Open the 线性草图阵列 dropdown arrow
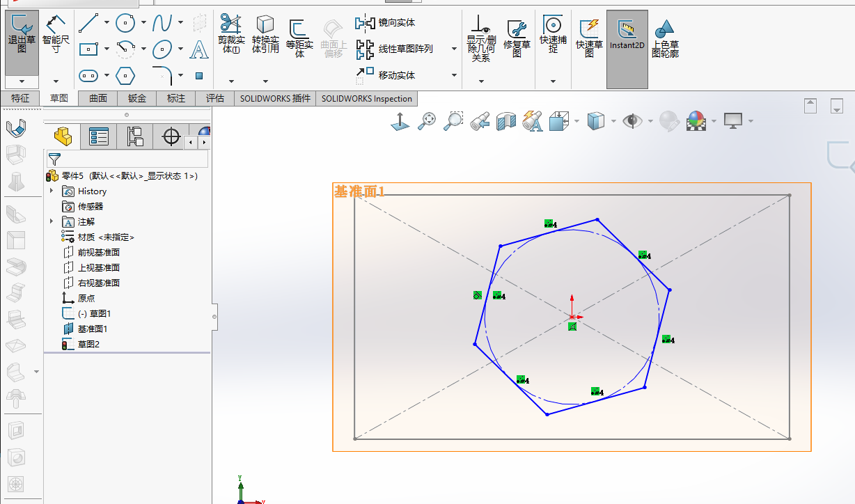 (x=454, y=49)
